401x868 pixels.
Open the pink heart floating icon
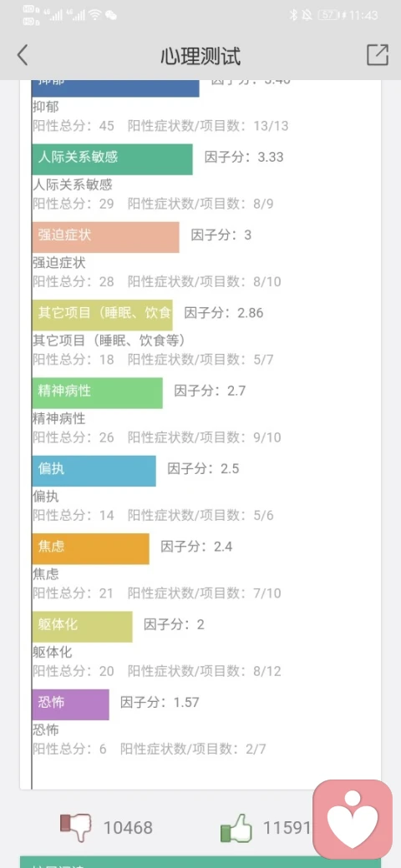353,820
